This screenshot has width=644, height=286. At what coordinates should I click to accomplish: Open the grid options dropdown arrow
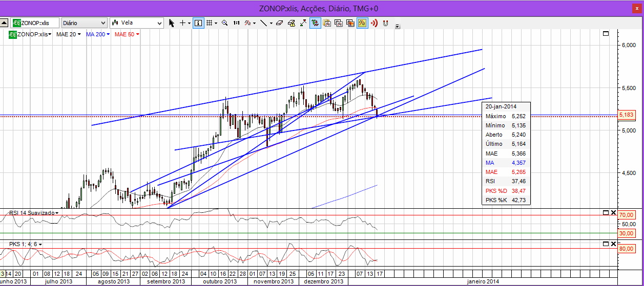point(216,23)
